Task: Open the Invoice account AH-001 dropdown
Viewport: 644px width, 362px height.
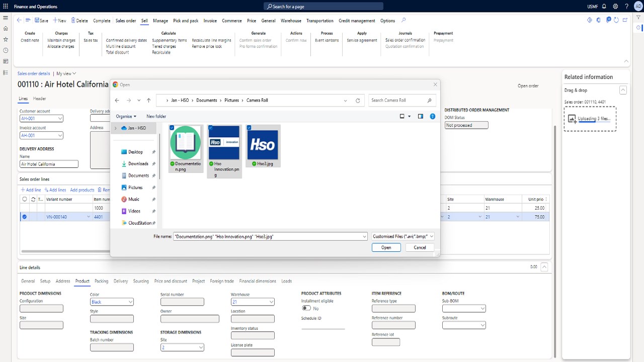Action: tap(60, 135)
